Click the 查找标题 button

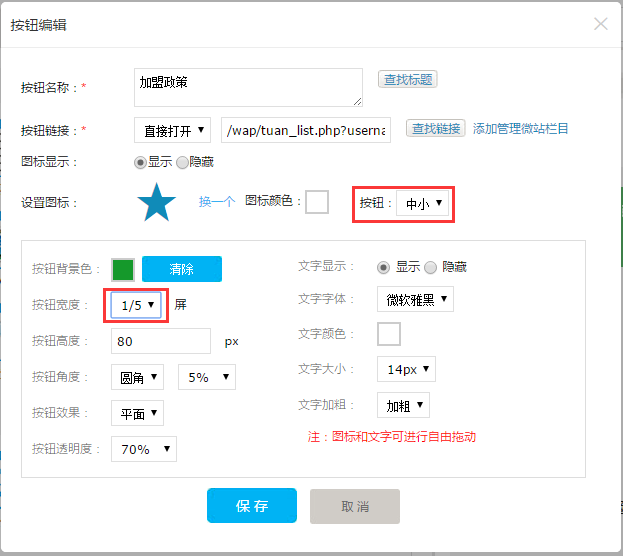(408, 79)
